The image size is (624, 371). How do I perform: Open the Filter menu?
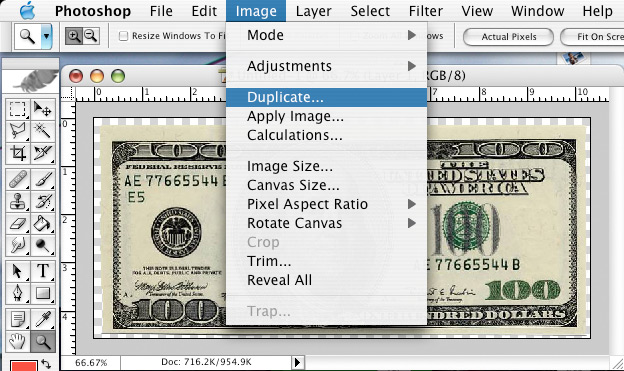click(426, 11)
